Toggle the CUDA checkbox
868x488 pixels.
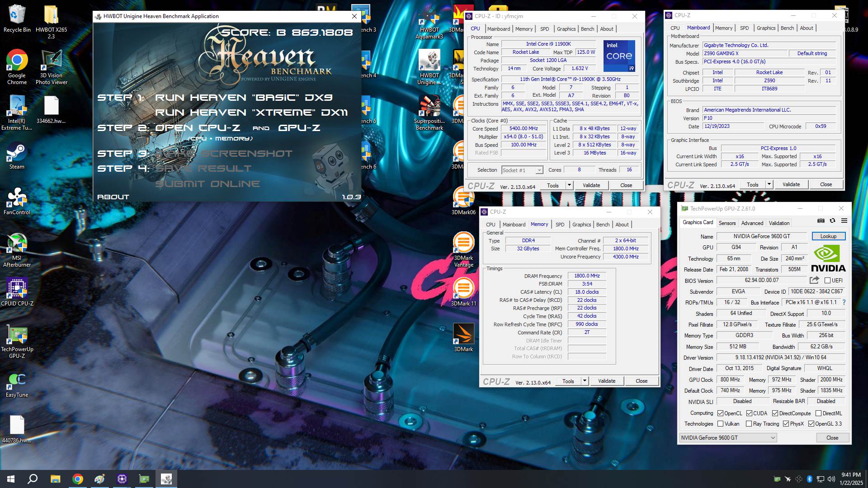[x=749, y=413]
